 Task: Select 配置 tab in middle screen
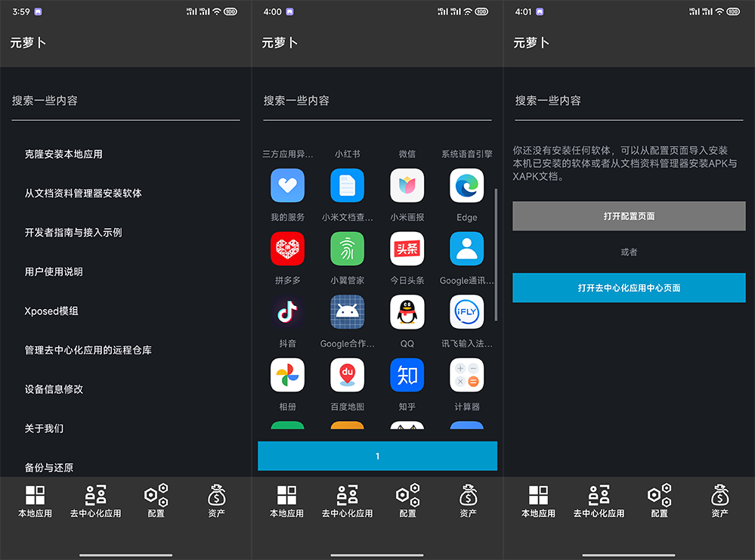pyautogui.click(x=408, y=501)
